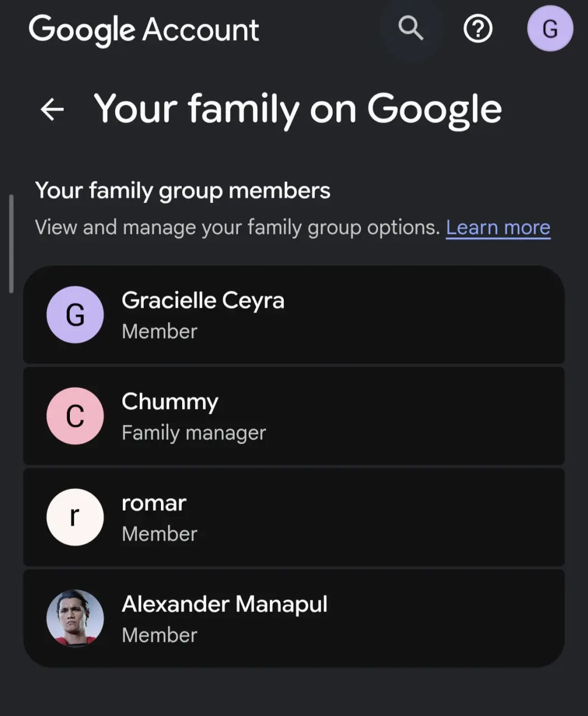The image size is (588, 716).
Task: Click Member label under romar
Action: point(159,534)
